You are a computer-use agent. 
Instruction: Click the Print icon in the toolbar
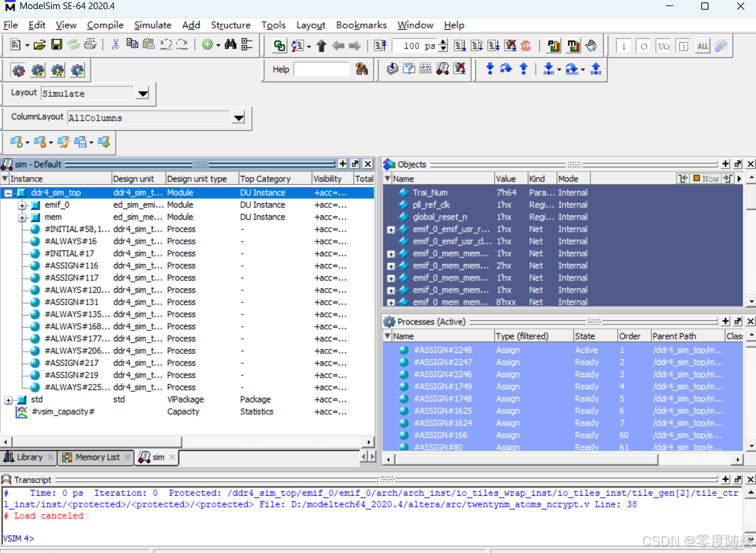point(90,44)
